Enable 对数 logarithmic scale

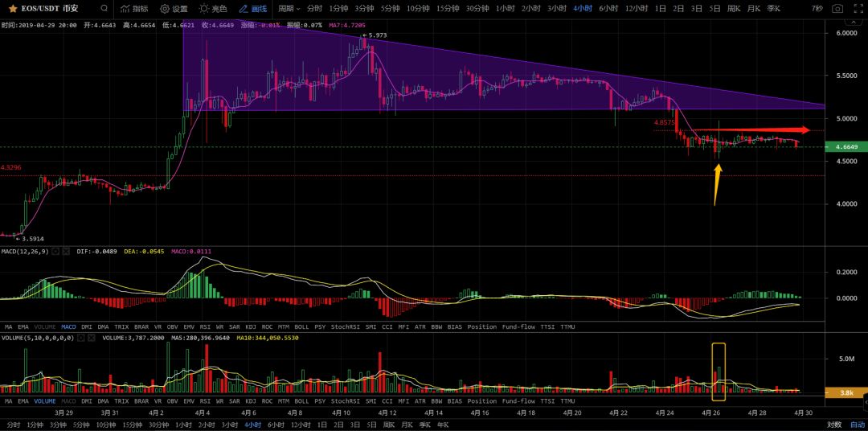(x=834, y=425)
